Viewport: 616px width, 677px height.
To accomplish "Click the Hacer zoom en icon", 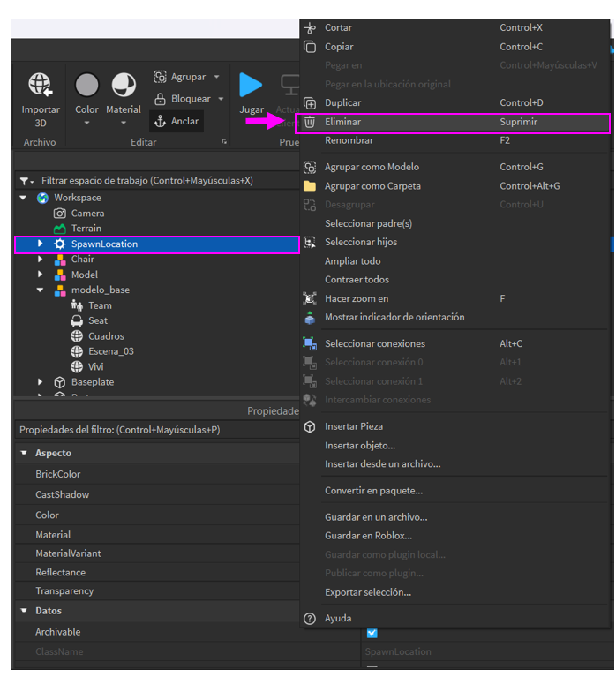I will point(310,298).
